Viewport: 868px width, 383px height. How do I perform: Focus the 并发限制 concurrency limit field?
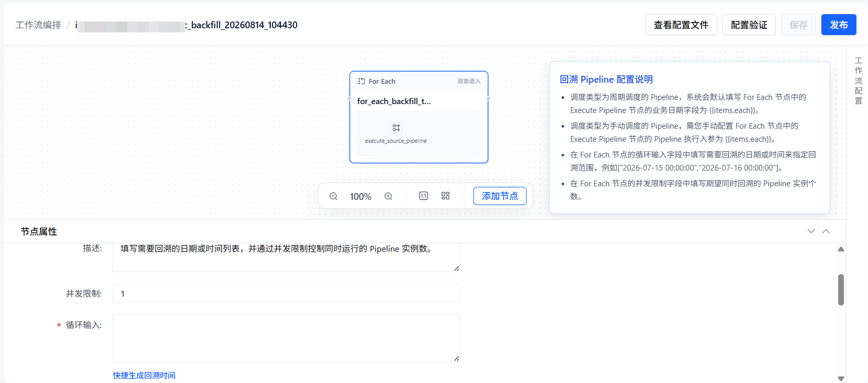(x=286, y=294)
